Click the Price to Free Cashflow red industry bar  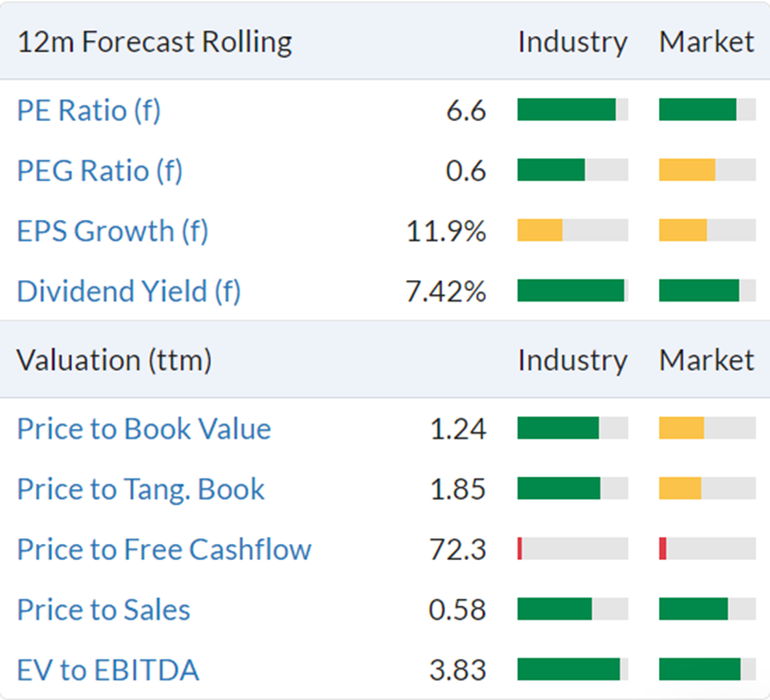520,548
